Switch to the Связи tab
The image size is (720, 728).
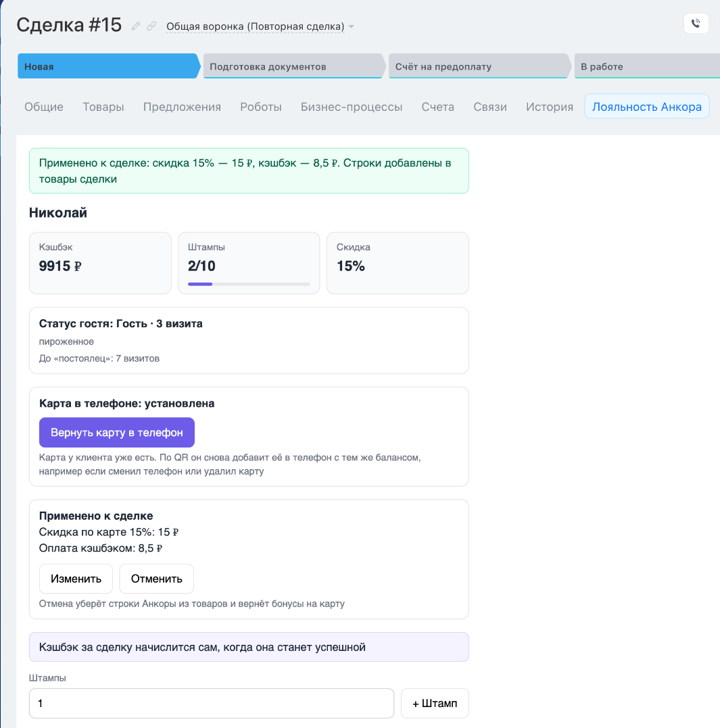click(x=490, y=107)
